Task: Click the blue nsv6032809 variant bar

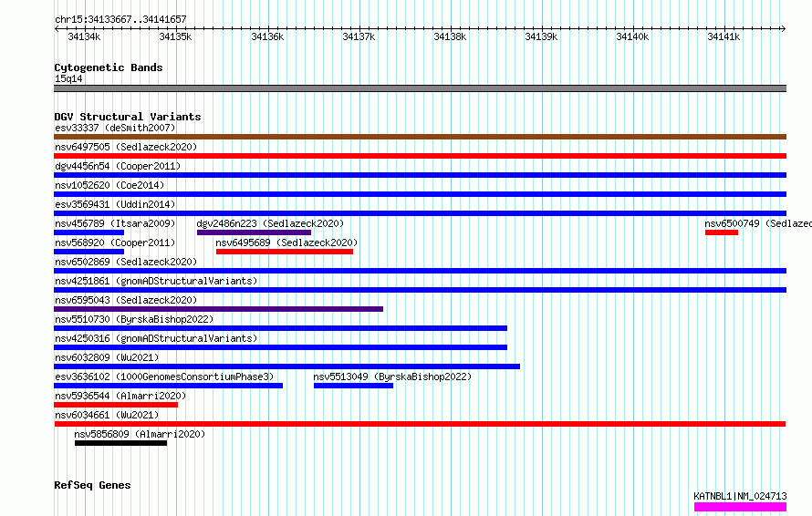Action: [x=286, y=366]
